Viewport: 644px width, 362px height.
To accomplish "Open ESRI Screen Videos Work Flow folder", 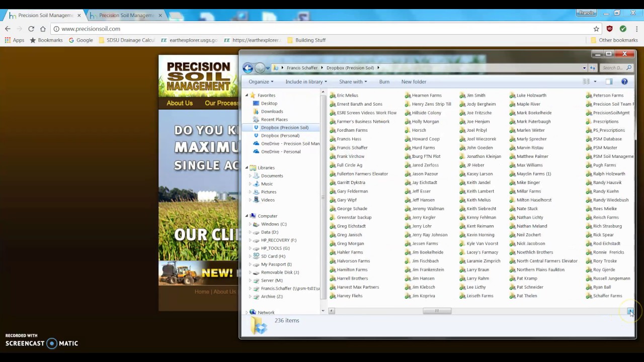I will 363,113.
